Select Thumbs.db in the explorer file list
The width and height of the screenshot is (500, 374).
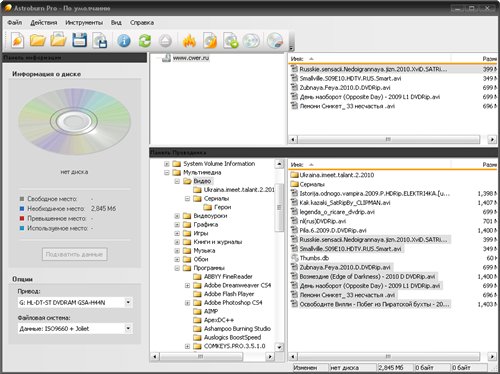(314, 258)
